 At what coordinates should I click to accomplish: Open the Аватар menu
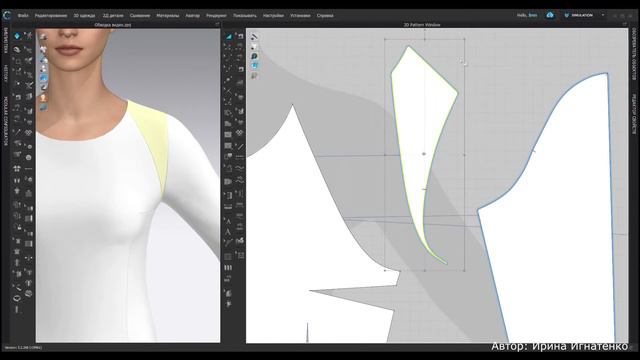[193, 16]
